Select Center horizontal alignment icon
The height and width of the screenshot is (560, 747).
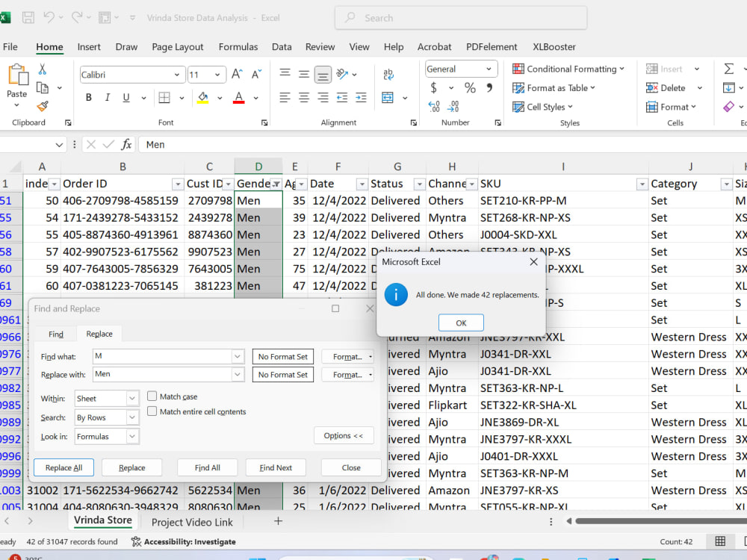(x=304, y=98)
